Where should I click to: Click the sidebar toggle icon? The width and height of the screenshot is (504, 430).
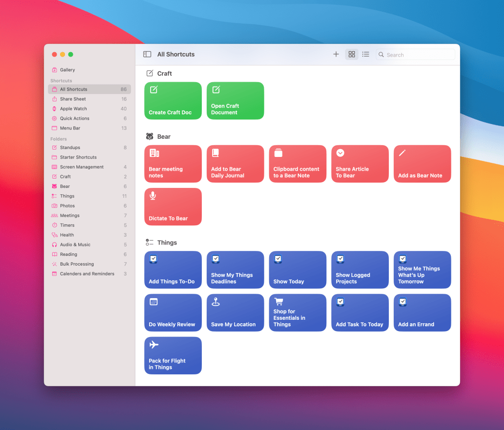[147, 55]
